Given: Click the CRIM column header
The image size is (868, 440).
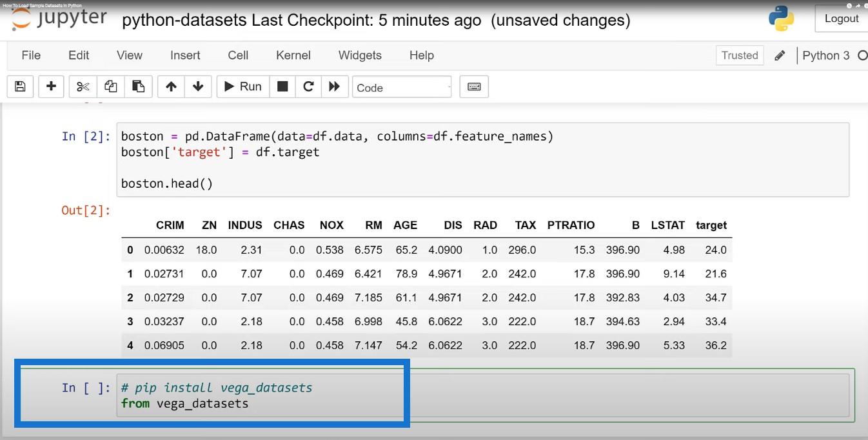Looking at the screenshot, I should pyautogui.click(x=170, y=225).
